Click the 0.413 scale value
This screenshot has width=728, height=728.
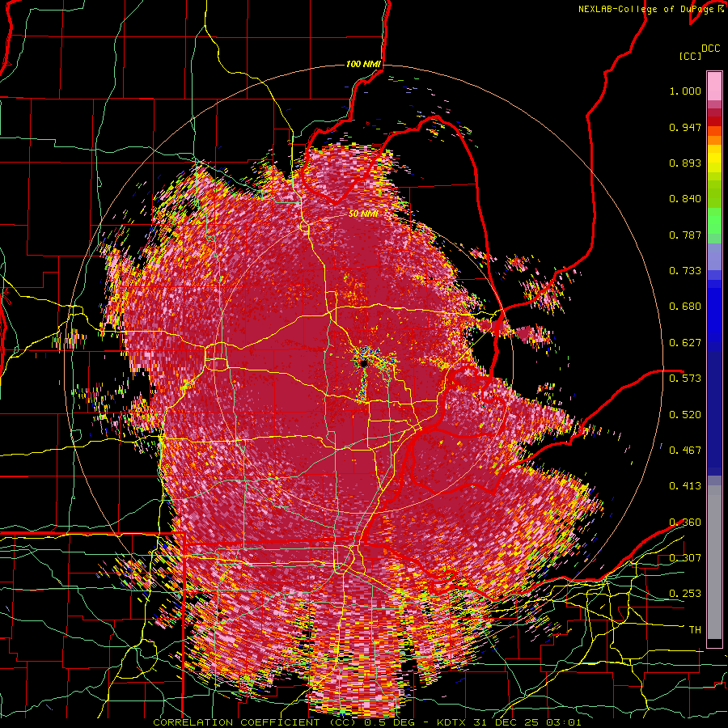(x=685, y=486)
